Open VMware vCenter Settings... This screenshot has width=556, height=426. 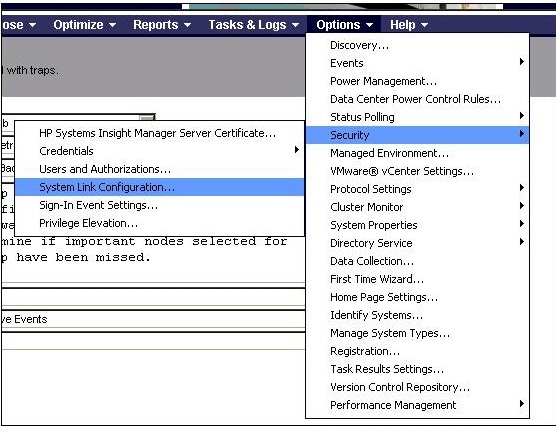pos(417,171)
